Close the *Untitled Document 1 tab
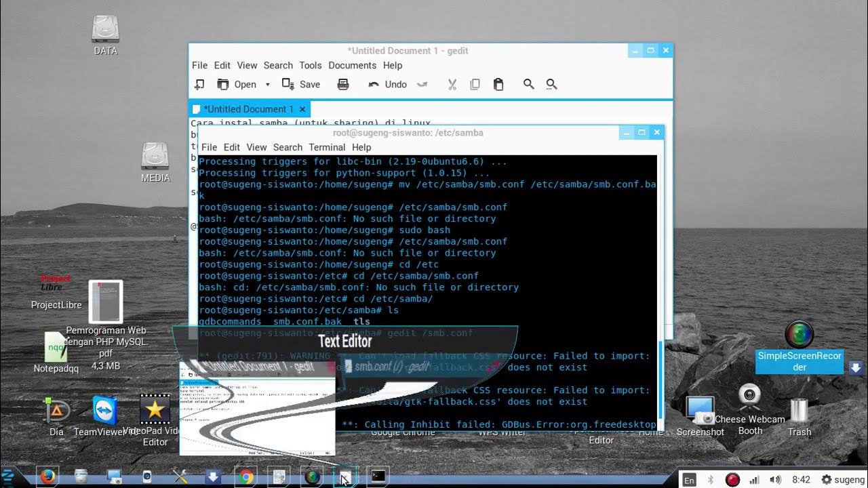 tap(302, 108)
